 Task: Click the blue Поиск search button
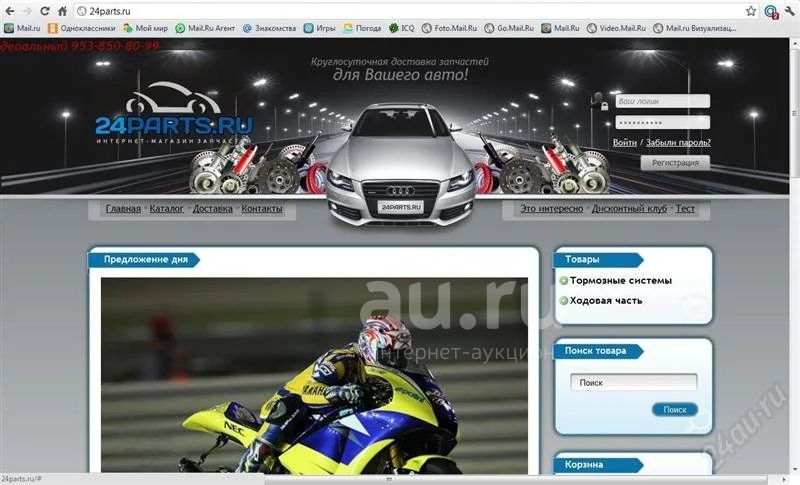coord(674,410)
